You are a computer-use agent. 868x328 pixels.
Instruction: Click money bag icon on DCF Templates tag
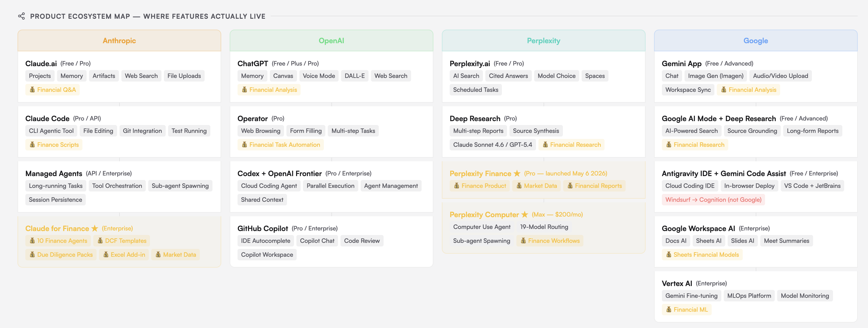point(100,241)
